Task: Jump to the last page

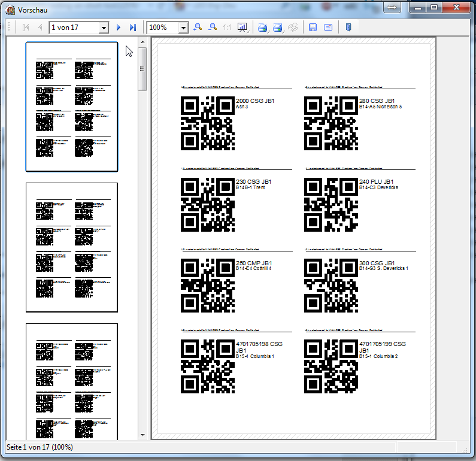Action: point(132,28)
